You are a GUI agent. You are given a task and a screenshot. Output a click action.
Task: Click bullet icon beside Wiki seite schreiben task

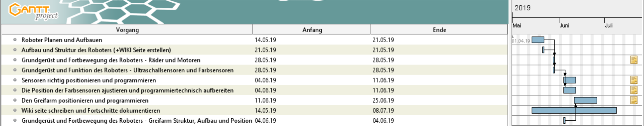tap(15, 110)
